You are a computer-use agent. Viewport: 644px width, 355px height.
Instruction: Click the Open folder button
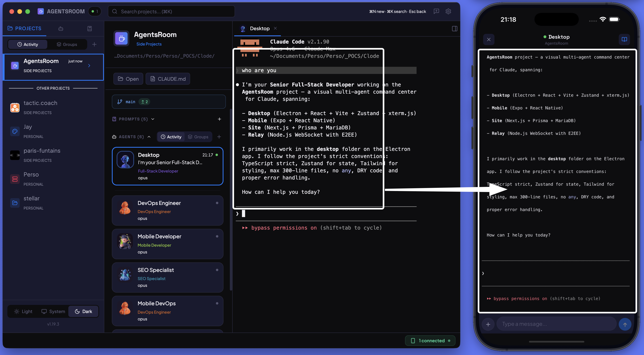[x=128, y=79]
